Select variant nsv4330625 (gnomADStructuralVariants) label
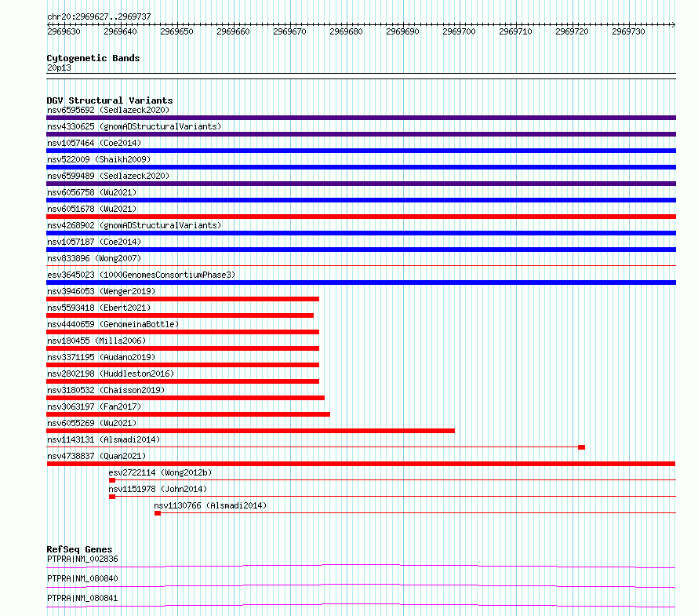The height and width of the screenshot is (616, 698). coord(134,126)
